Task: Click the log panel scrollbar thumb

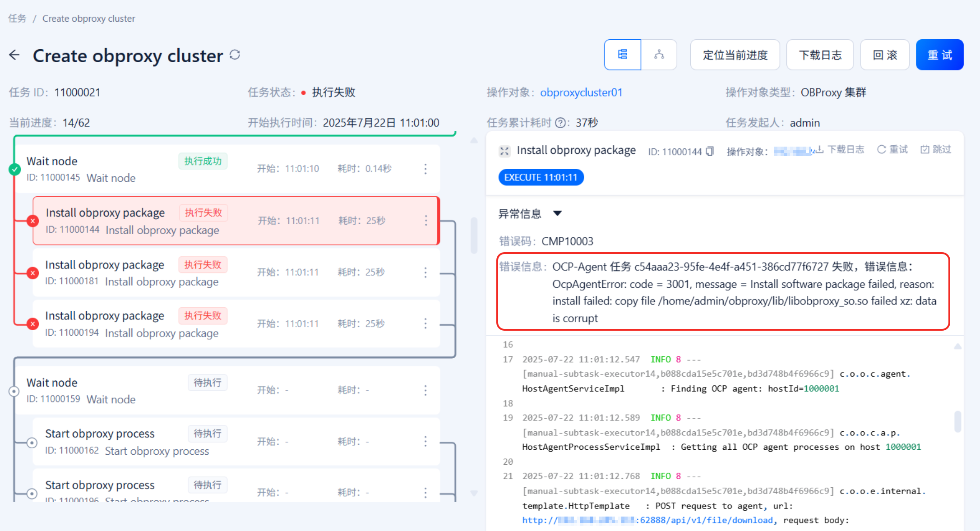Action: [957, 421]
